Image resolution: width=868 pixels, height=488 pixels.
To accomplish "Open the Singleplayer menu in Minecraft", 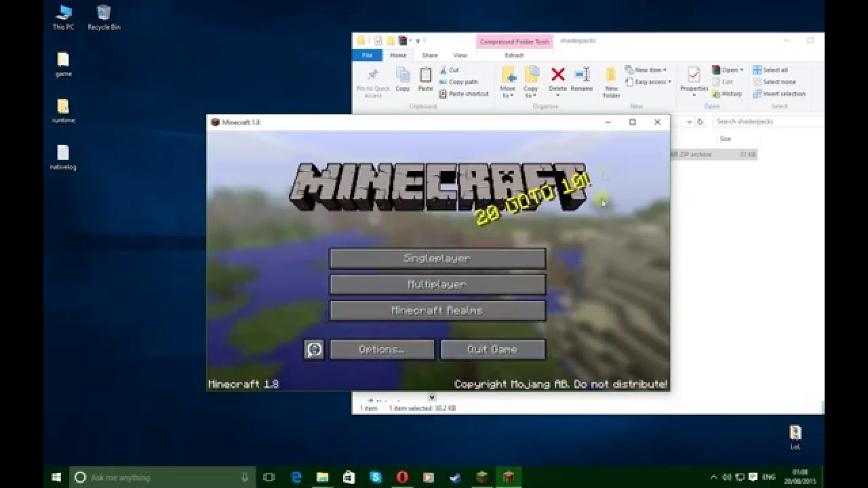I will coord(437,258).
